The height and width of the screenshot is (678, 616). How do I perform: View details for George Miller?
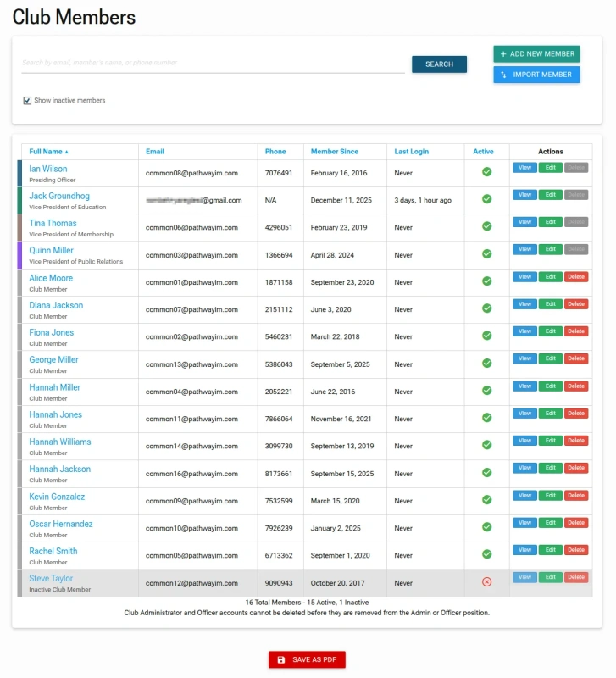[524, 358]
